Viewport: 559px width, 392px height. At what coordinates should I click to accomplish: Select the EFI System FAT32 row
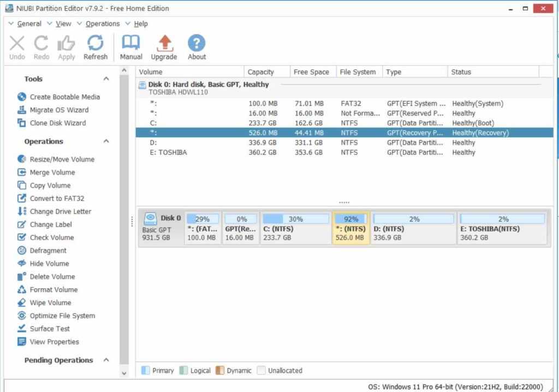(344, 103)
